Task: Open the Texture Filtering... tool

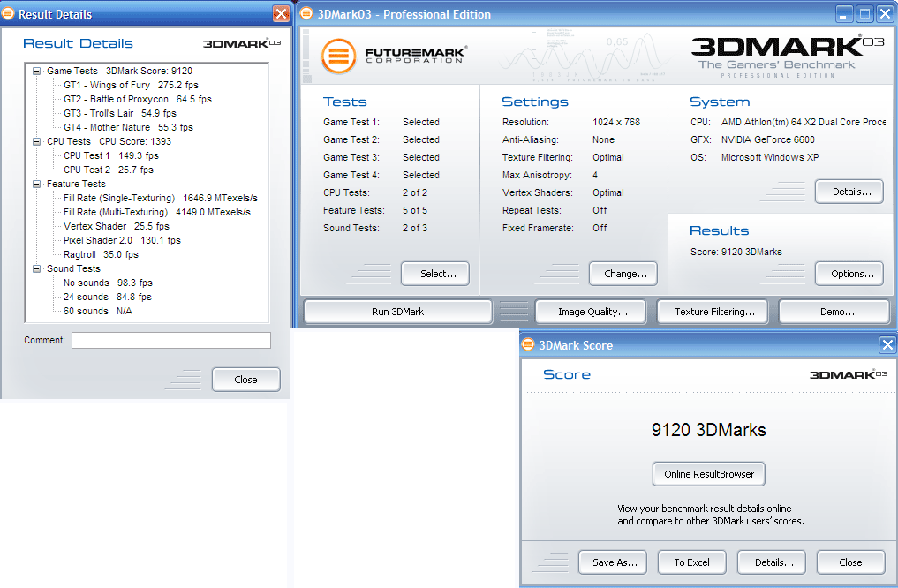Action: [x=713, y=312]
